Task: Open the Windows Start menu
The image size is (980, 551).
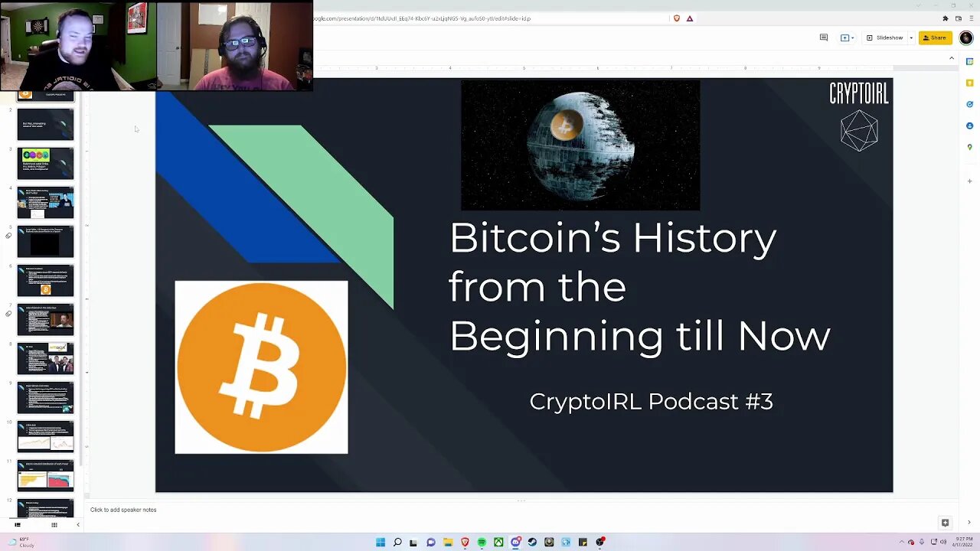Action: pos(381,542)
